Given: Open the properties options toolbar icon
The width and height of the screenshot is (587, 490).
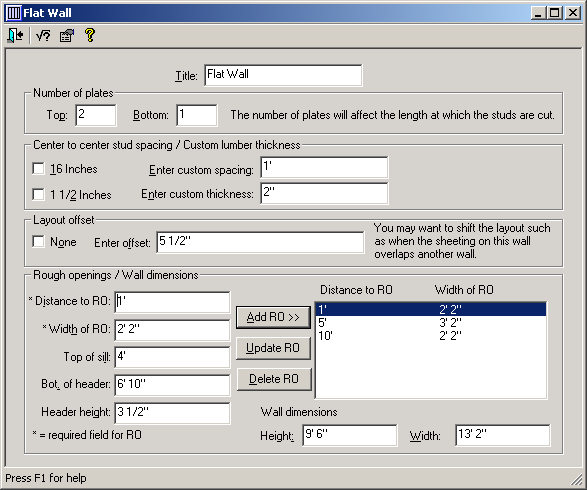Looking at the screenshot, I should pyautogui.click(x=67, y=36).
